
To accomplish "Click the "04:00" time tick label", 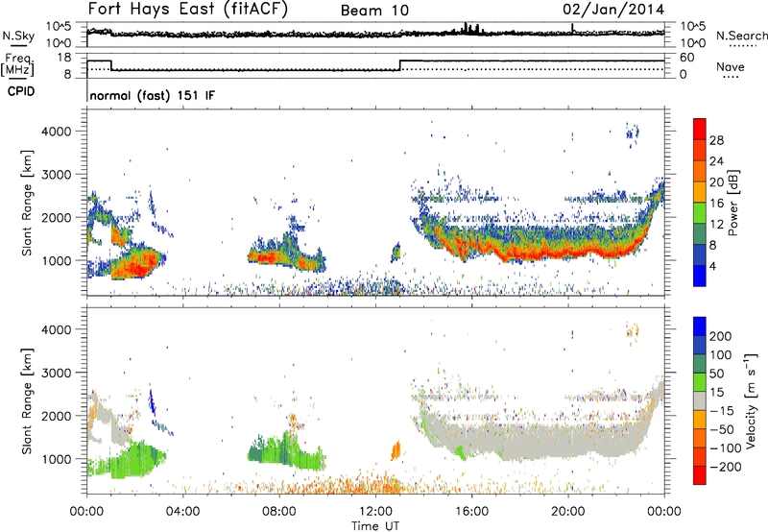I will pyautogui.click(x=182, y=512).
